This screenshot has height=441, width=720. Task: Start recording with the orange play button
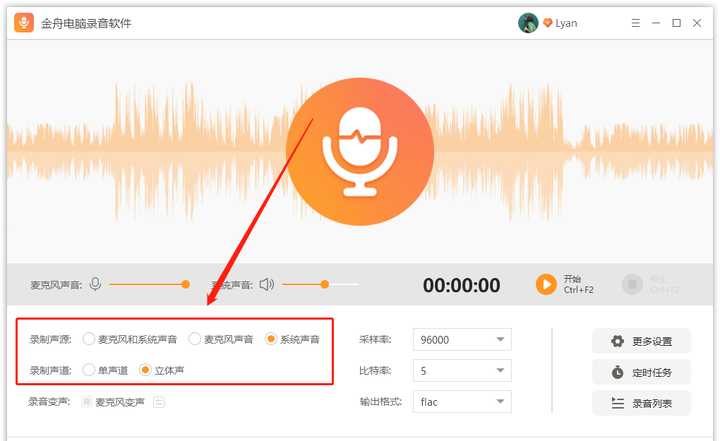click(x=546, y=284)
